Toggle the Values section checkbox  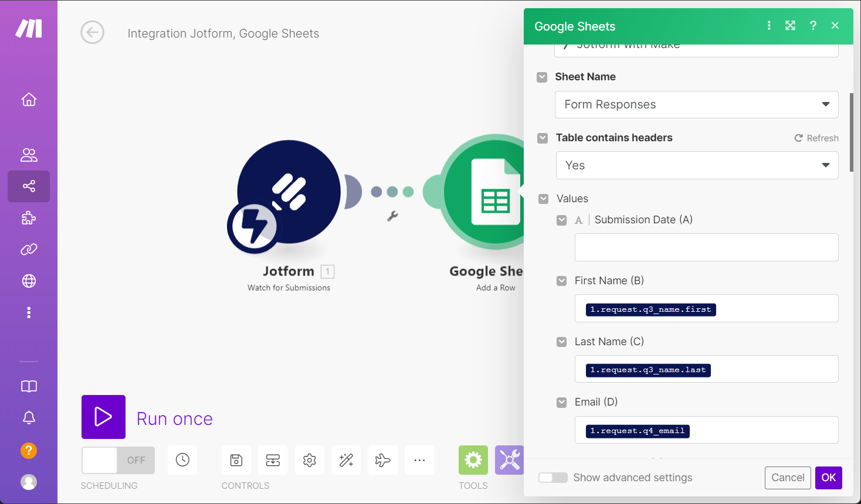click(543, 199)
